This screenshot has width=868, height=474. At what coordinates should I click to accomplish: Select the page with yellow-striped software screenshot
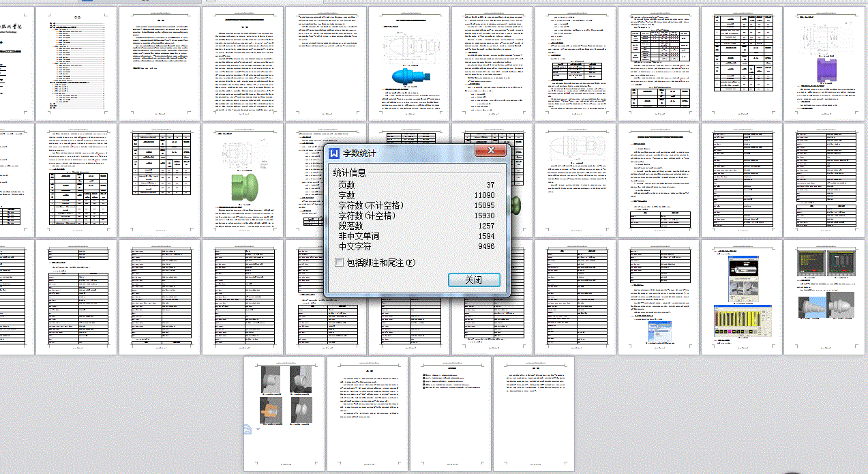pyautogui.click(x=741, y=297)
